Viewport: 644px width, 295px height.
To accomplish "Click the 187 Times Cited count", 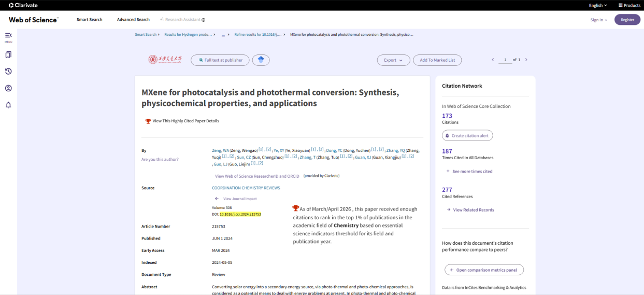I will tap(447, 151).
